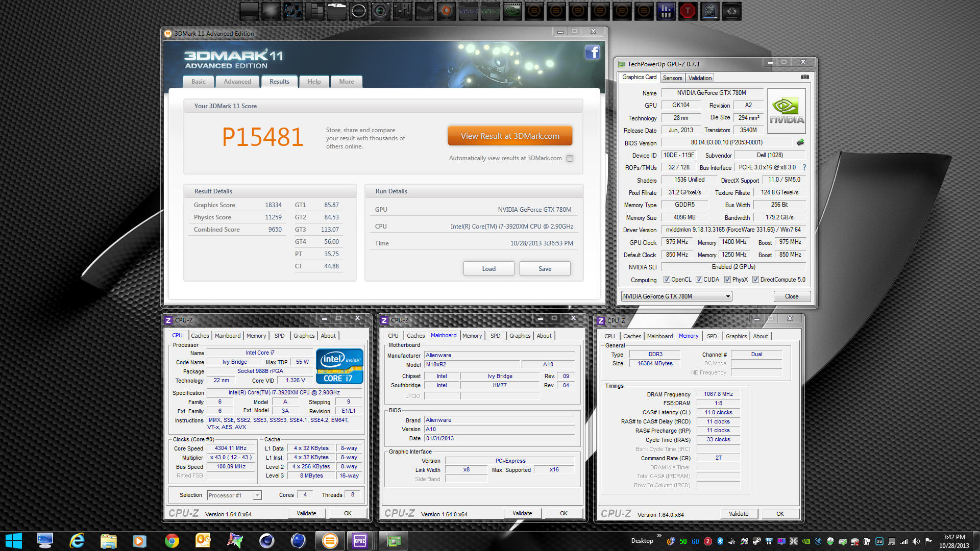
Task: Toggle the PhysX checkbox in GPU-Z
Action: click(x=727, y=280)
